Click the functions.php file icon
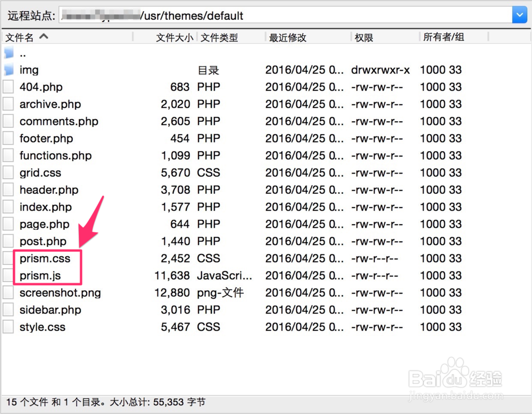The height and width of the screenshot is (414, 532). pyautogui.click(x=7, y=155)
